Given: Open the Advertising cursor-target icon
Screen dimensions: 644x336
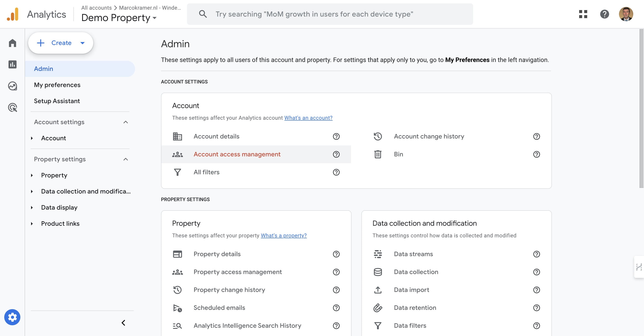Looking at the screenshot, I should [x=12, y=108].
